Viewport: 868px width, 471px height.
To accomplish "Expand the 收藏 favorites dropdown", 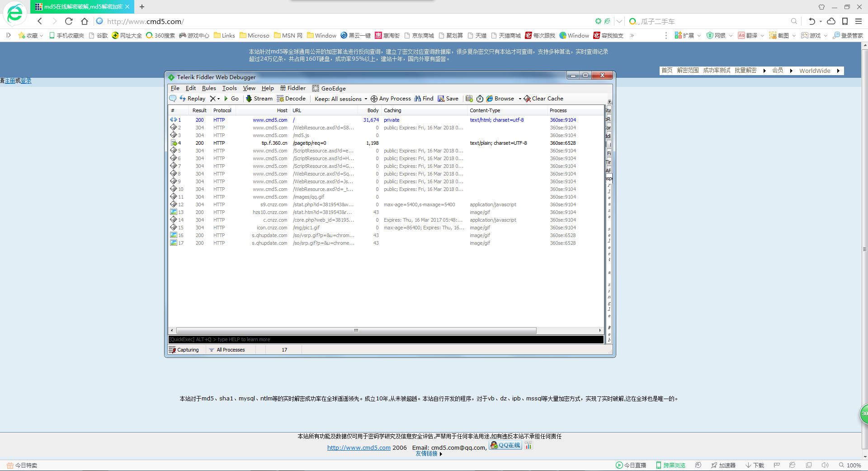I will click(31, 35).
